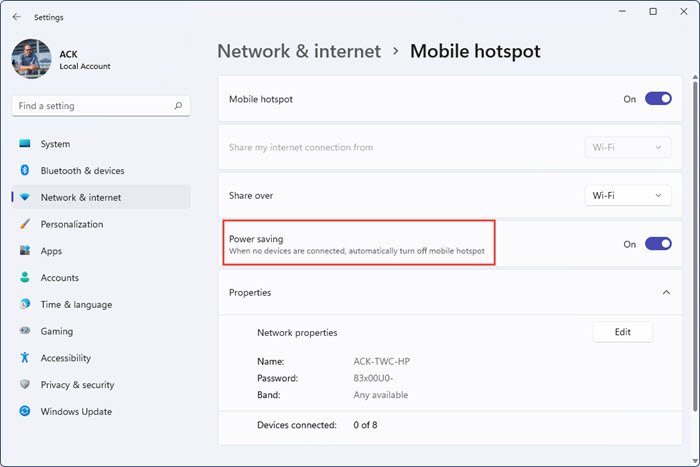Click the Edit network properties button
The width and height of the screenshot is (700, 467).
(x=622, y=332)
